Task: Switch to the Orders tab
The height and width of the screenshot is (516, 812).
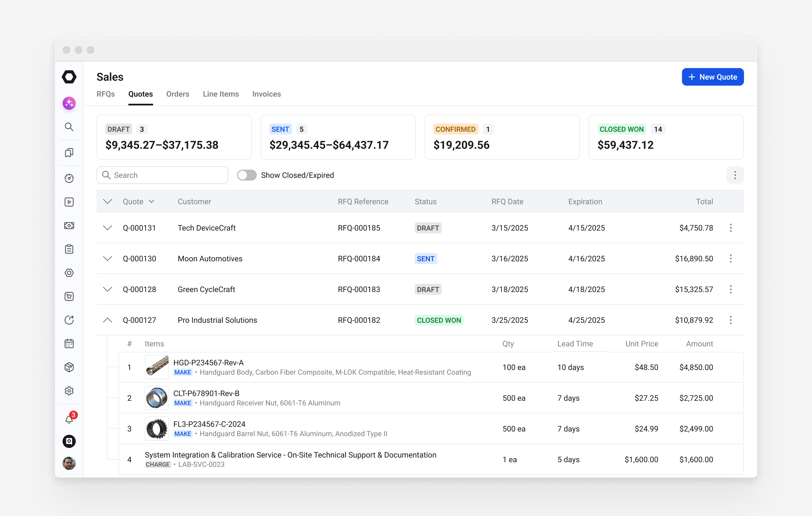Action: click(178, 94)
